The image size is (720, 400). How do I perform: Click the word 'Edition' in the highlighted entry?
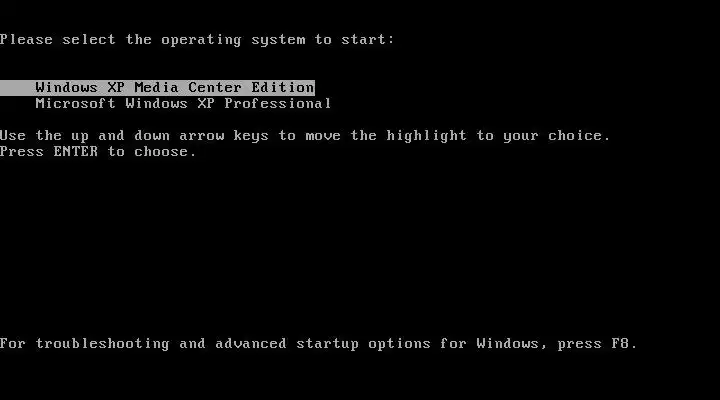point(283,87)
